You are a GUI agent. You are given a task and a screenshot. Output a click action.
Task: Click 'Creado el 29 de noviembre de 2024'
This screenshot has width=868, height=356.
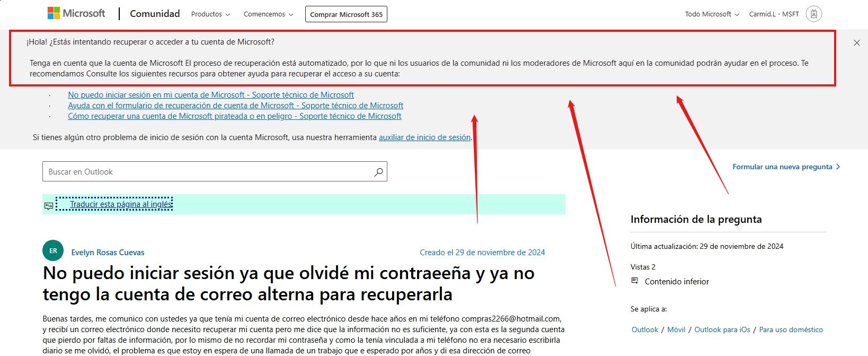coord(482,253)
